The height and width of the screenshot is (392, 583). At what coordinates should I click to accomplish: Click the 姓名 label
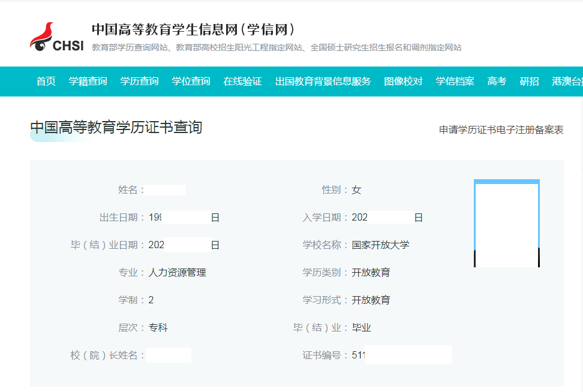point(131,190)
